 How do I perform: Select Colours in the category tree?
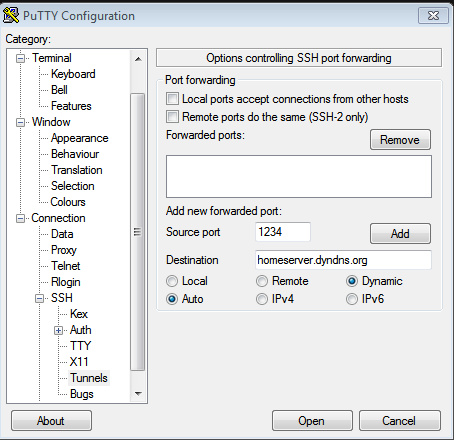tap(68, 202)
